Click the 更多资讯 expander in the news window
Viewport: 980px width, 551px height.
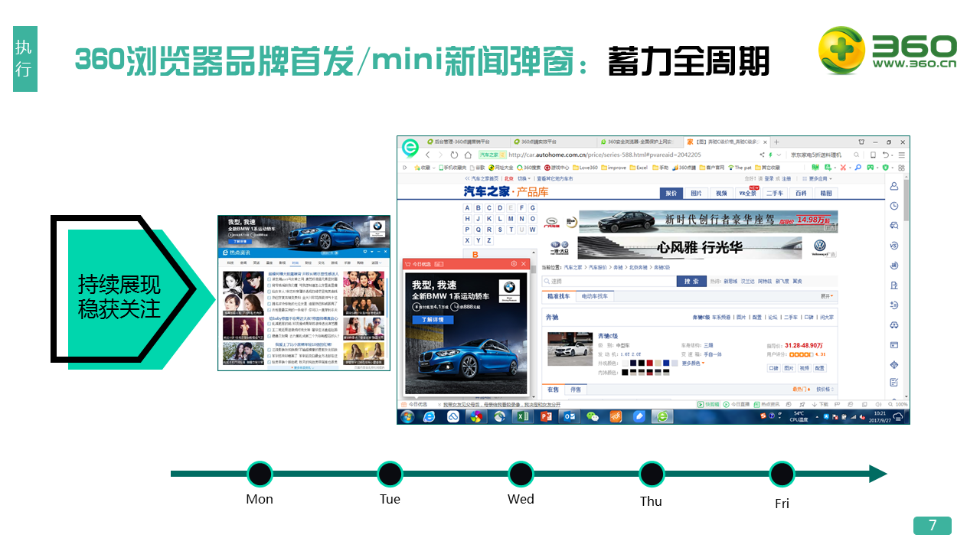coord(302,368)
